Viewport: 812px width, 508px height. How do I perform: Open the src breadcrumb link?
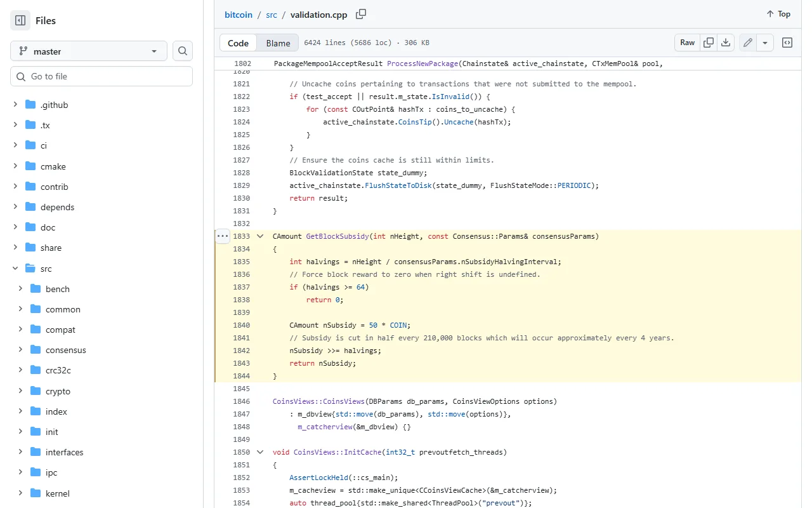272,14
